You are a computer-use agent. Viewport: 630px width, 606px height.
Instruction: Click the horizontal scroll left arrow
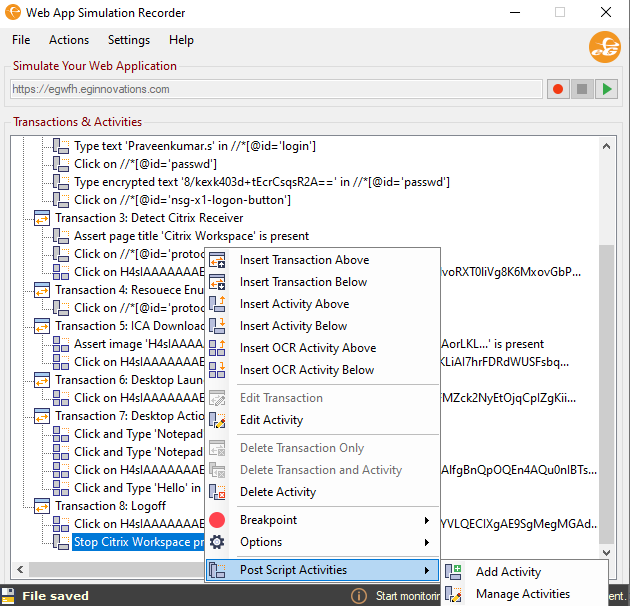point(20,569)
